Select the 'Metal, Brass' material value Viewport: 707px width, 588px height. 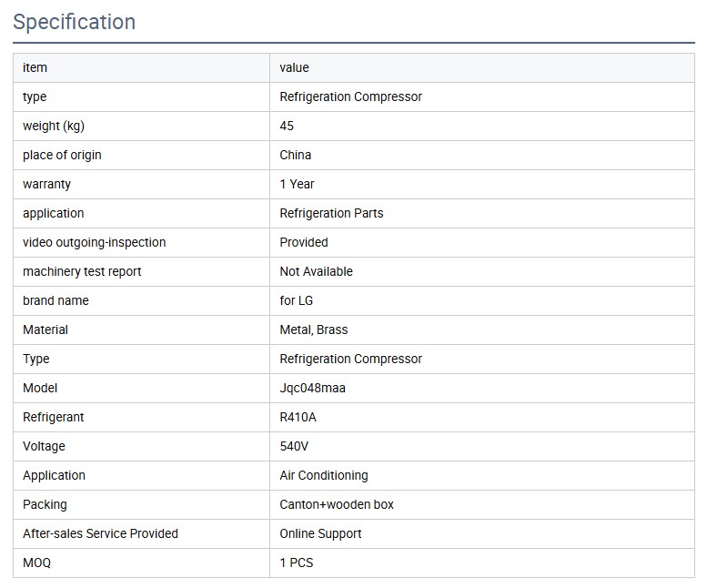tap(313, 329)
